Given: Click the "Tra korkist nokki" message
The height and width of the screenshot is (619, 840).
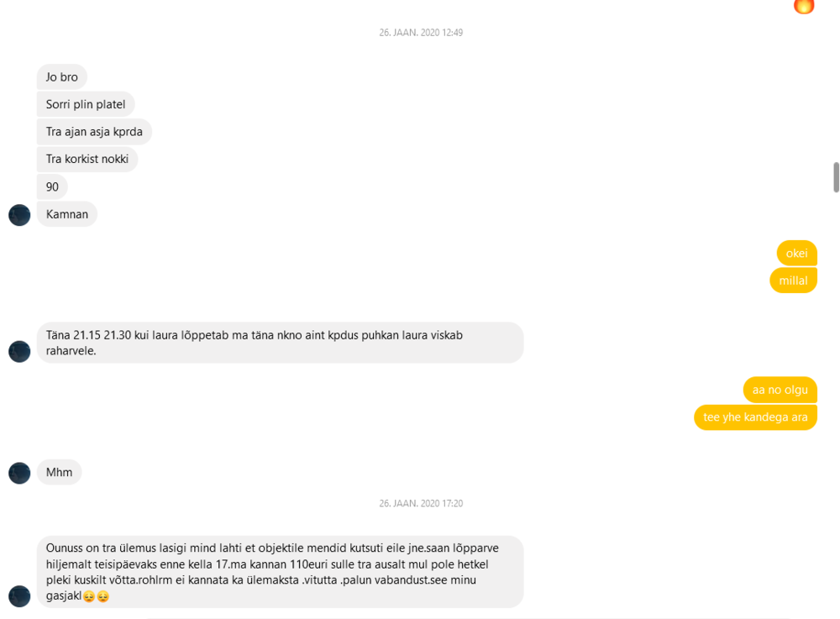Looking at the screenshot, I should (87, 159).
